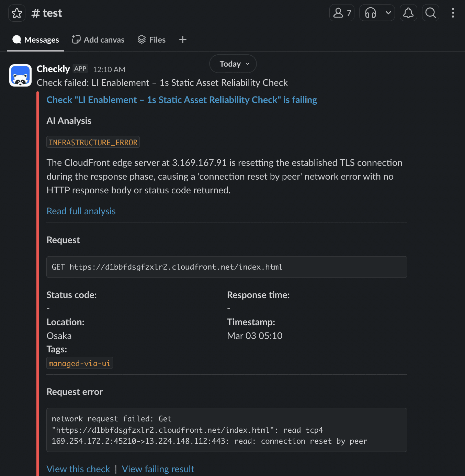Click the Checkly raccoon avatar
This screenshot has height=476, width=465.
(20, 75)
